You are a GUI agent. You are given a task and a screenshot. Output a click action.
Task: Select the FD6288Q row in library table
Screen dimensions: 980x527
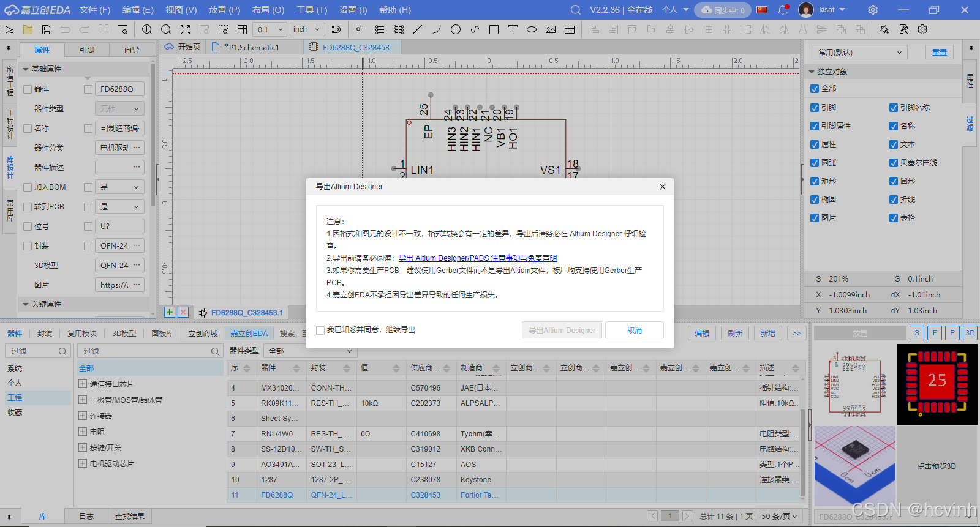[513, 495]
